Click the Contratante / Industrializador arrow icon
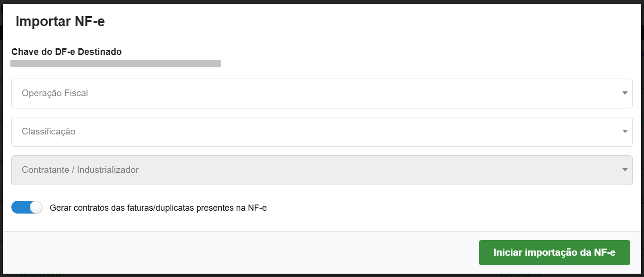This screenshot has height=277, width=644. pyautogui.click(x=625, y=170)
